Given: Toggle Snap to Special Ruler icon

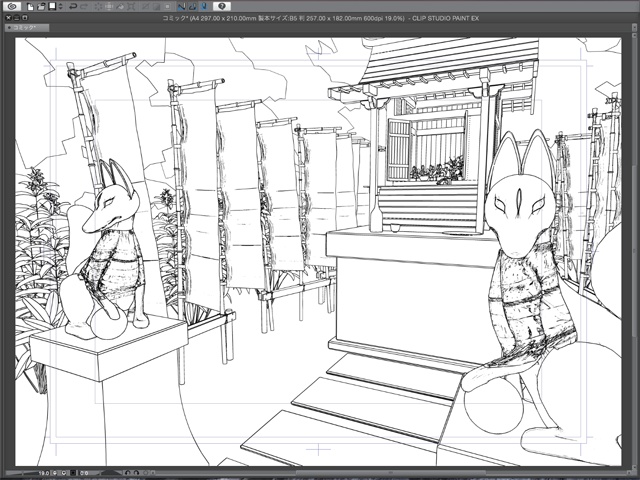Looking at the screenshot, I should coord(193,7).
